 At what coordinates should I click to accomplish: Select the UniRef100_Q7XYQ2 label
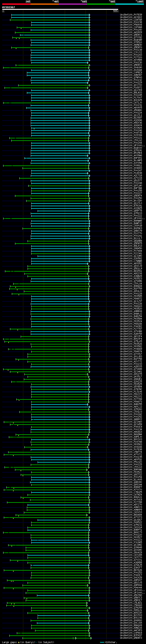tap(131, 37)
